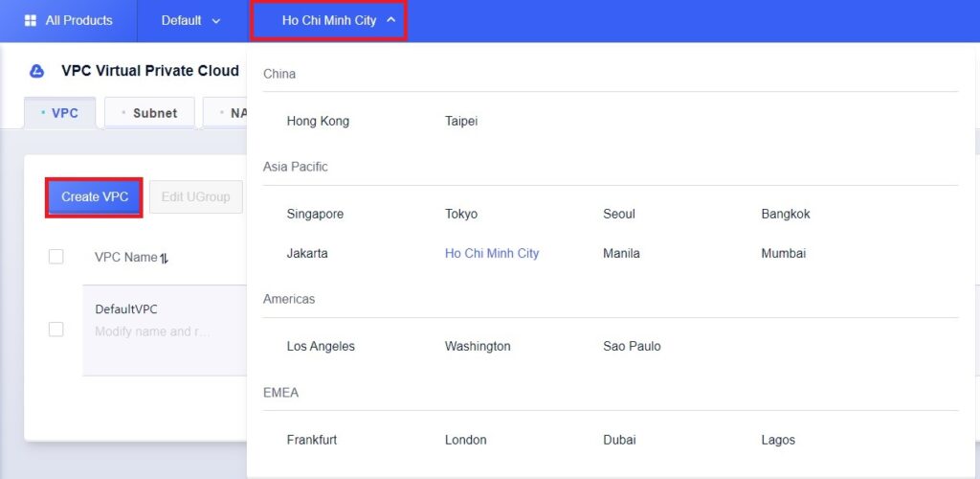Click the Create VPC button
980x479 pixels.
pos(95,197)
